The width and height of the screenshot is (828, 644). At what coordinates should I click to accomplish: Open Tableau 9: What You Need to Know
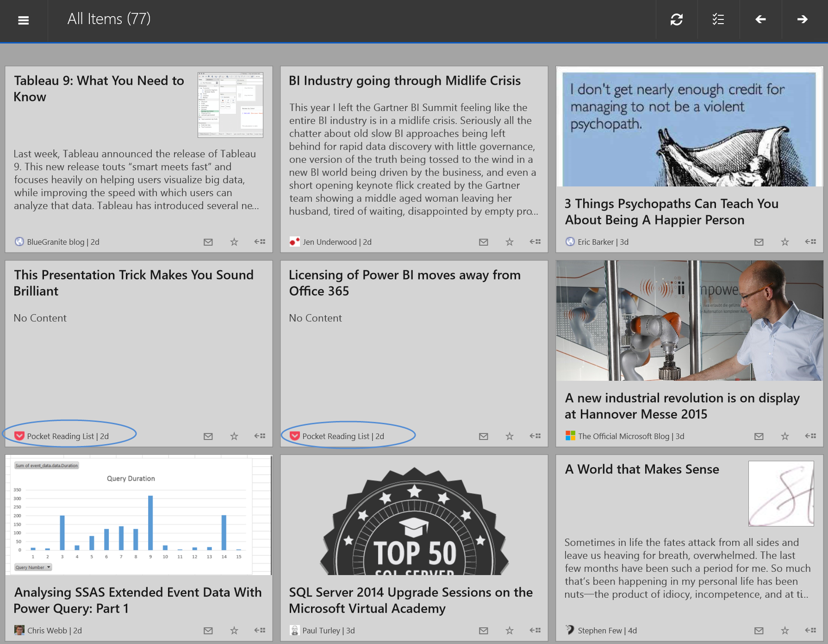click(x=99, y=88)
